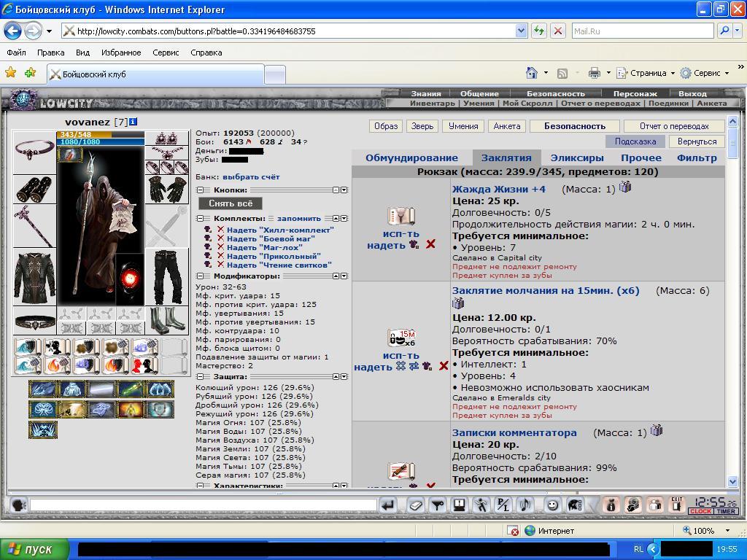The width and height of the screenshot is (747, 560).
Task: Click the funnel filter icon in chat bar
Action: coord(438,505)
